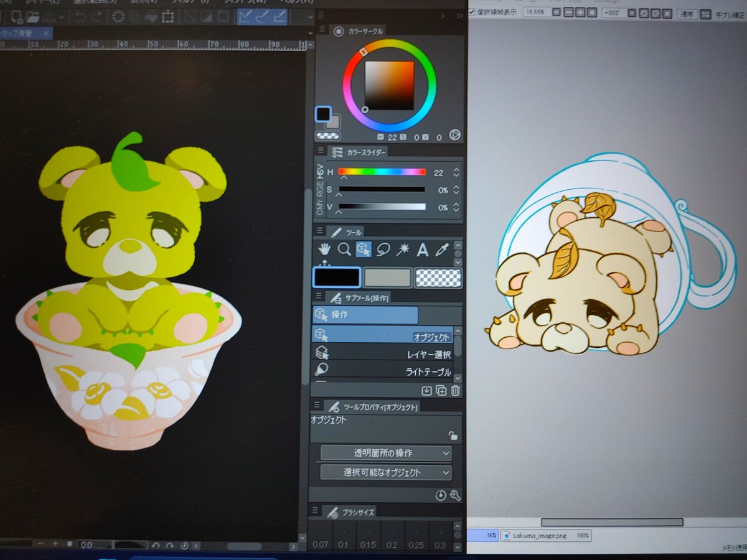This screenshot has height=560, width=747.
Task: Expand command bar overflow chevron
Action: coord(309,17)
